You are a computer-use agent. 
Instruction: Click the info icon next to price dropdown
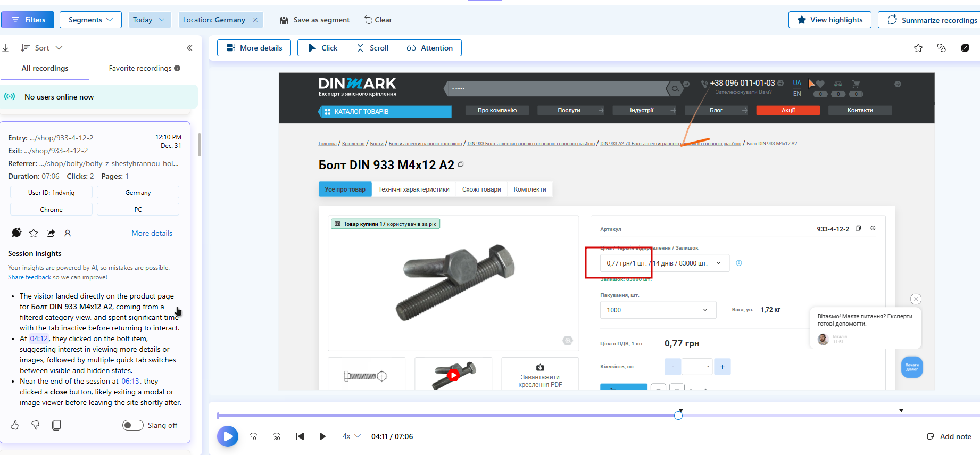pyautogui.click(x=739, y=263)
